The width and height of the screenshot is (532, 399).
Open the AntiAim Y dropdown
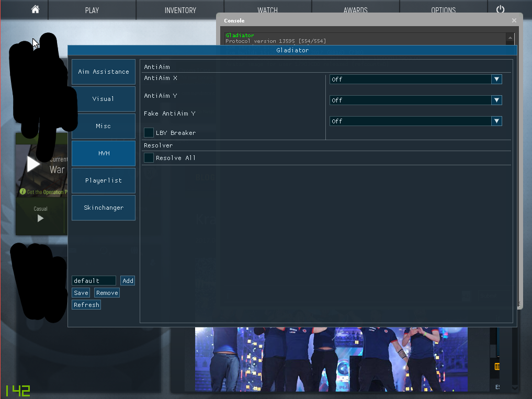[x=415, y=100]
